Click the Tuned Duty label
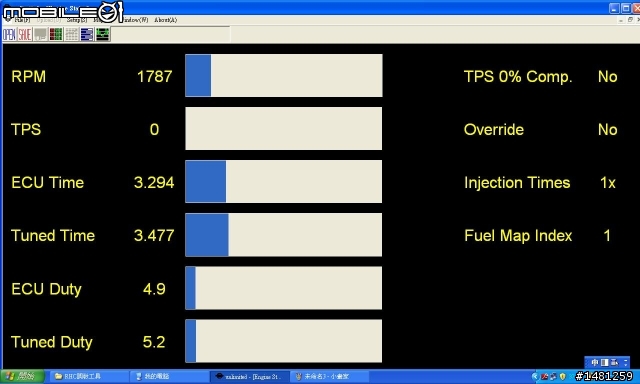640x384 pixels. click(52, 342)
